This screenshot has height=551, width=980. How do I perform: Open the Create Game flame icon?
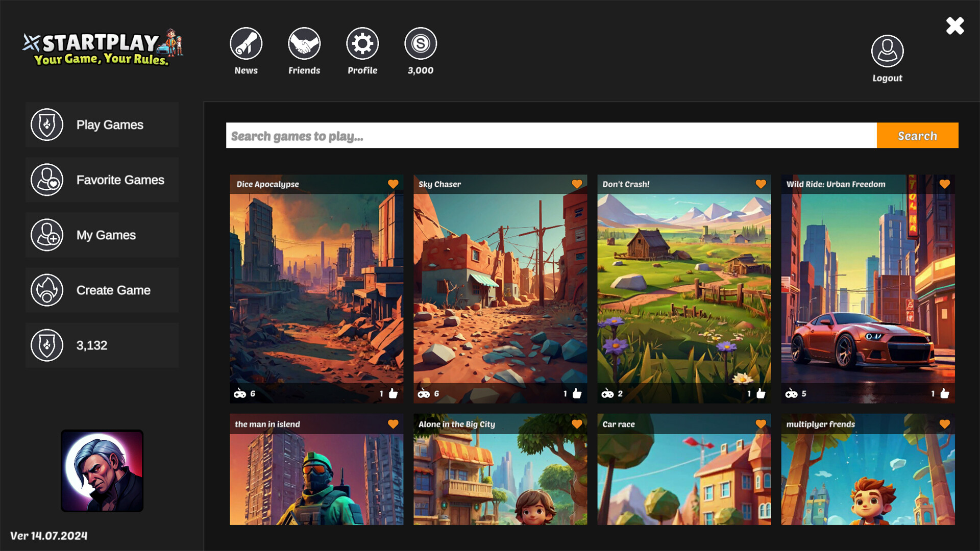pyautogui.click(x=47, y=290)
